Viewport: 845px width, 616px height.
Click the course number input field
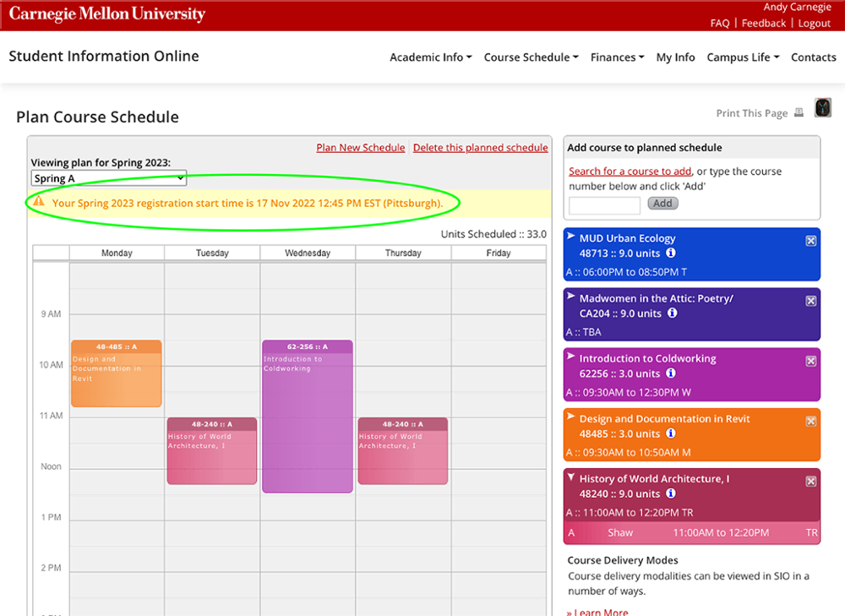click(605, 204)
